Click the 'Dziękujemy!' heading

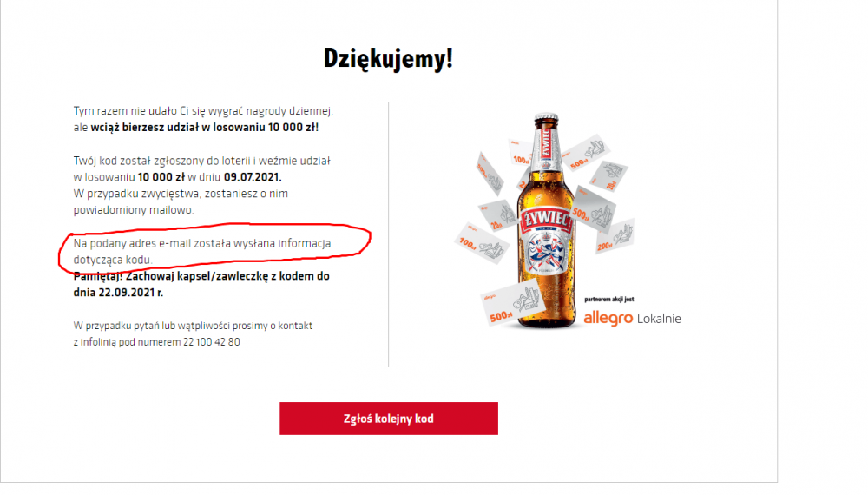[x=388, y=59]
